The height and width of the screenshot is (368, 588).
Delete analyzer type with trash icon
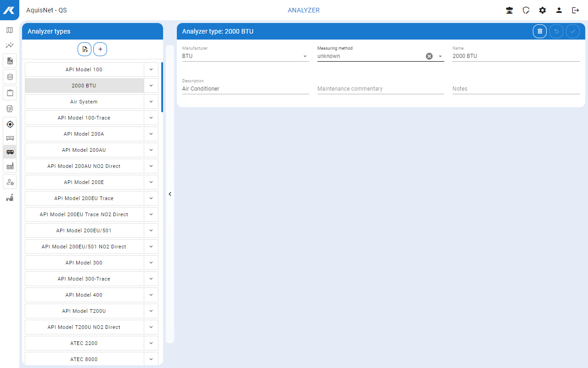pyautogui.click(x=540, y=31)
